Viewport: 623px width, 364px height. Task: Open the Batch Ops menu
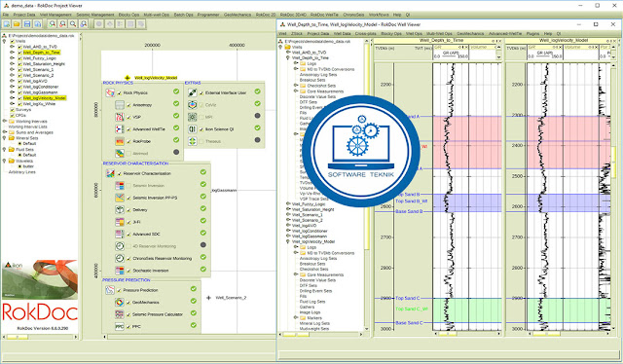(x=184, y=15)
